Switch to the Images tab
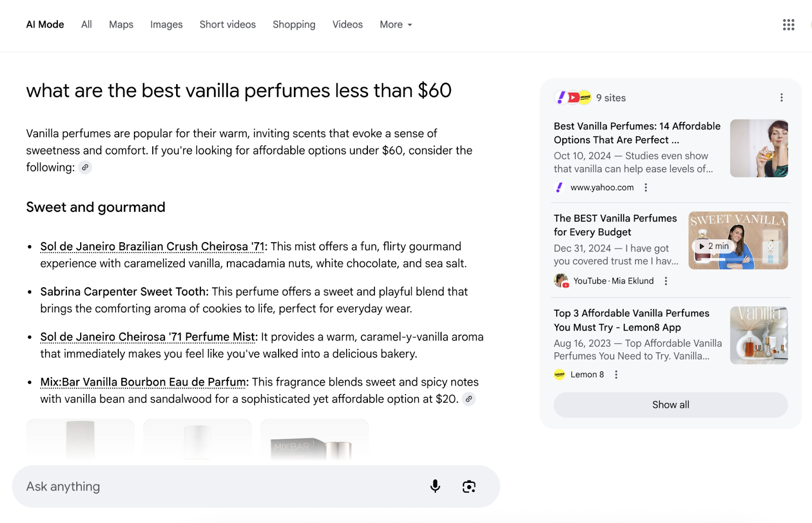Image resolution: width=812 pixels, height=523 pixels. click(166, 24)
